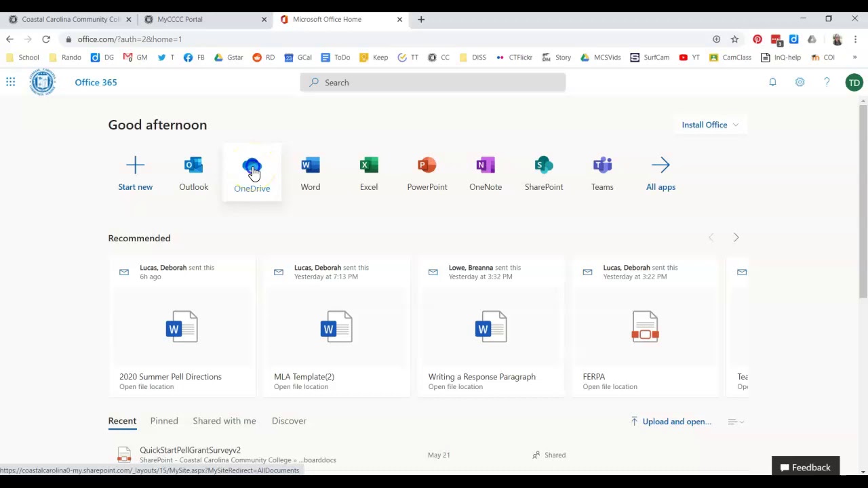Open QuickStartPellGrantSurveyv2 recent file
This screenshot has height=488, width=868.
[190, 450]
